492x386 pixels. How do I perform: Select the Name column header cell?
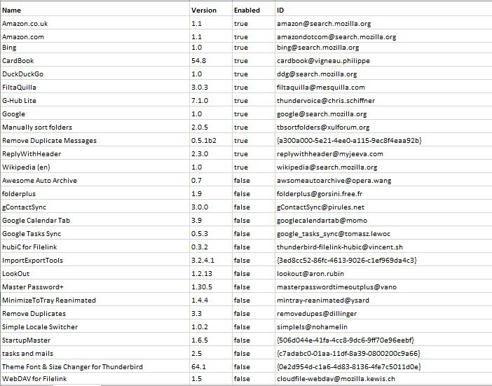(95, 10)
